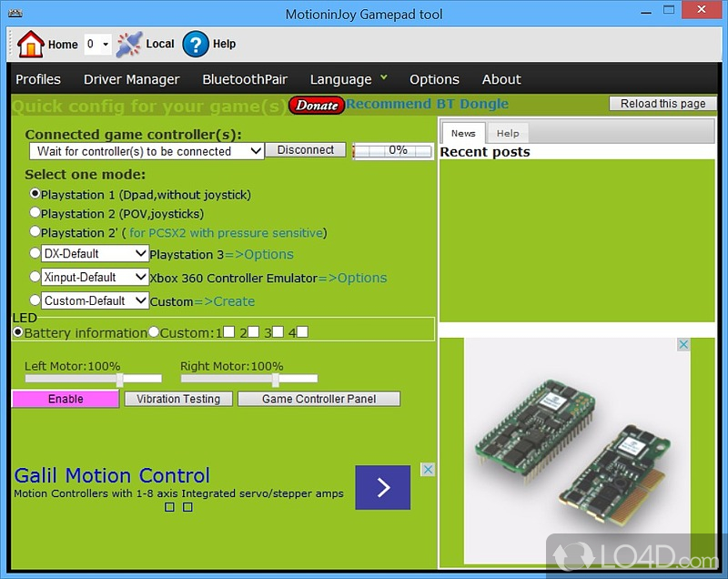The height and width of the screenshot is (579, 728).
Task: Open Driver Manager page
Action: coord(131,79)
